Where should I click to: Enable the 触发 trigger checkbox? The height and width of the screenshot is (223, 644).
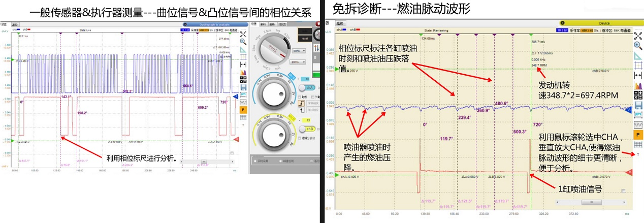[x=300, y=97]
